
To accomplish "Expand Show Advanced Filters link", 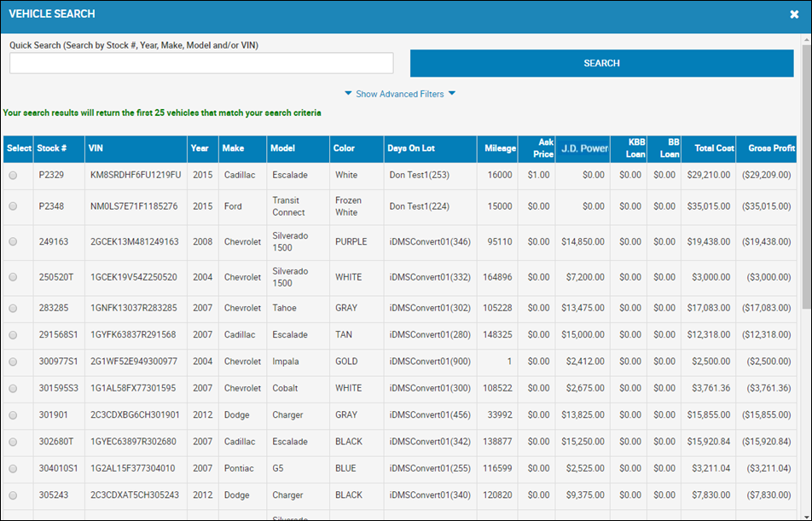I will pos(400,95).
